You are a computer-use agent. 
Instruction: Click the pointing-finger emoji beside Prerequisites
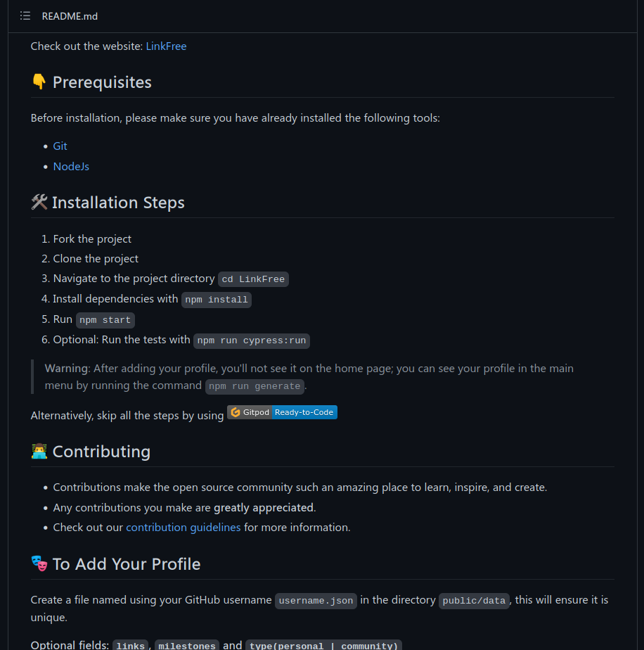coord(39,80)
